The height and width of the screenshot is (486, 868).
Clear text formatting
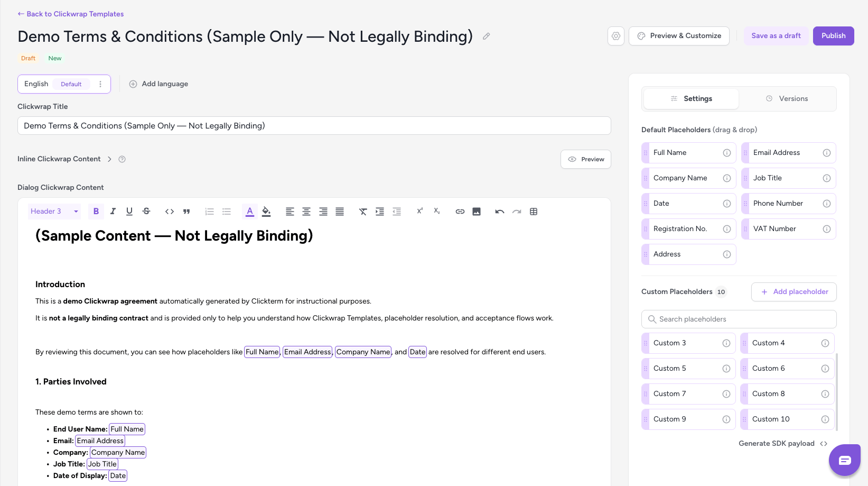[363, 212]
